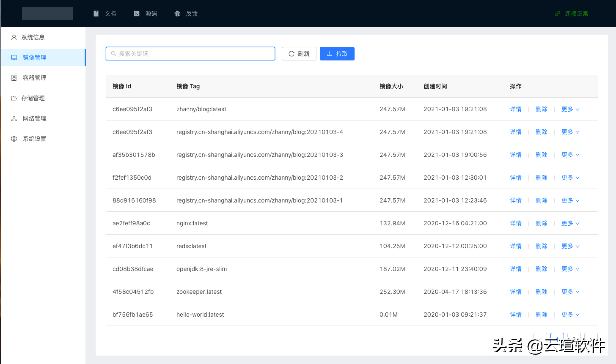Expand 更多 for blog:20210103-1 image
Viewport: 616px width, 364px height.
pos(570,200)
